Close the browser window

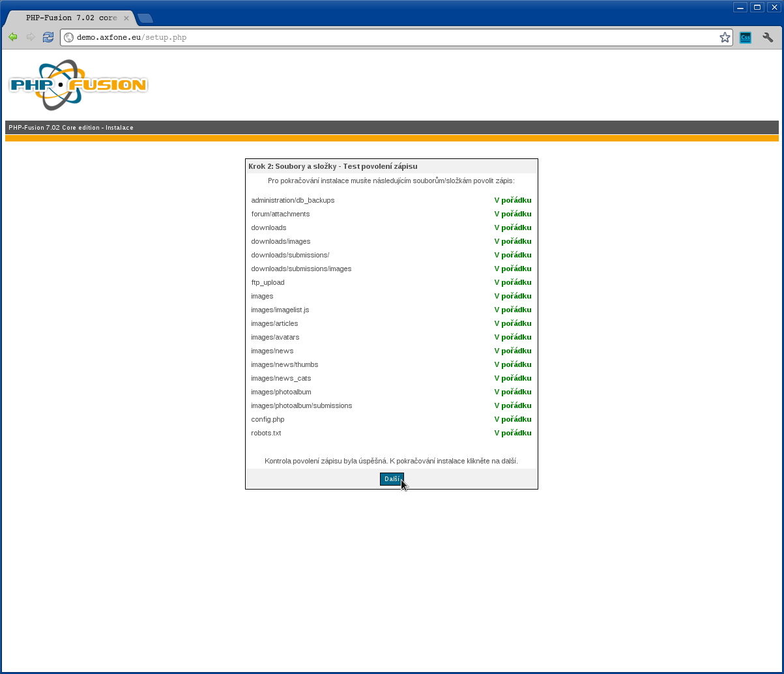773,7
